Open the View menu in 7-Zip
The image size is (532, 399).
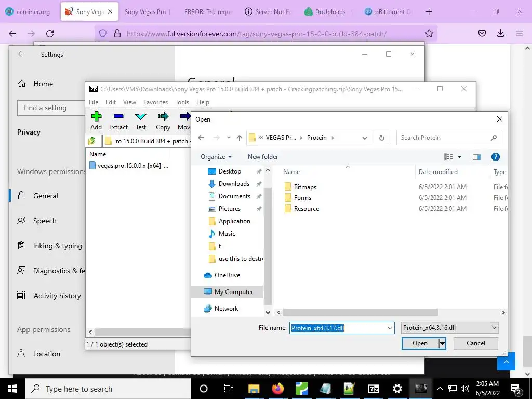tap(129, 102)
